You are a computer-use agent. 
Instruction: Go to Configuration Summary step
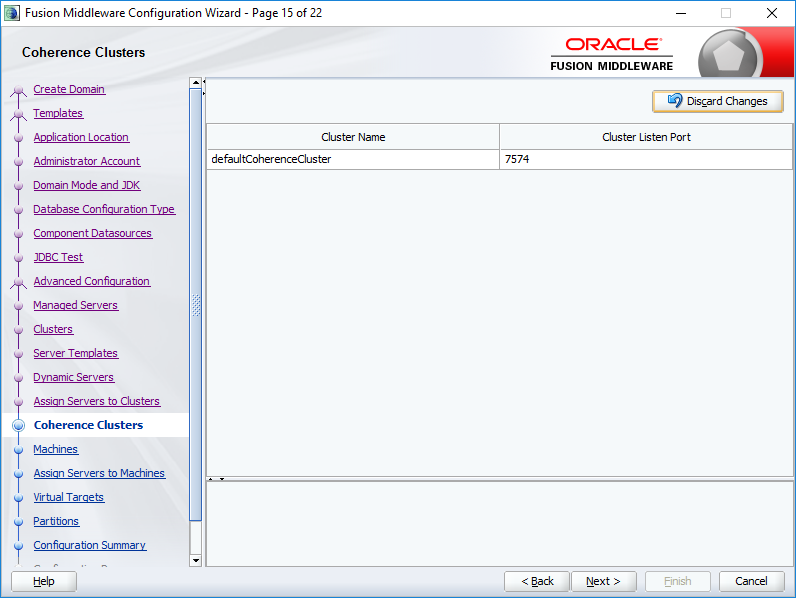pos(89,545)
